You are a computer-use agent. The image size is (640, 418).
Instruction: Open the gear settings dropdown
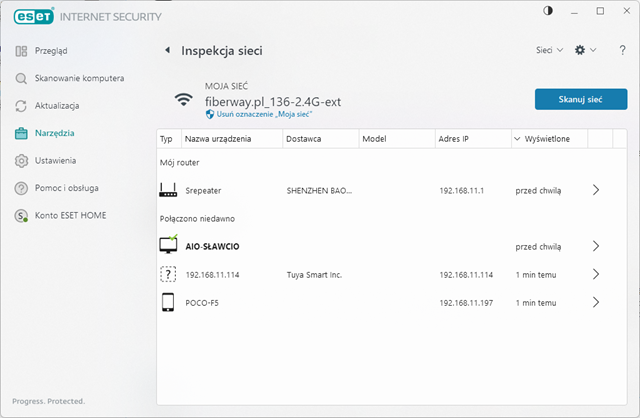pyautogui.click(x=585, y=50)
